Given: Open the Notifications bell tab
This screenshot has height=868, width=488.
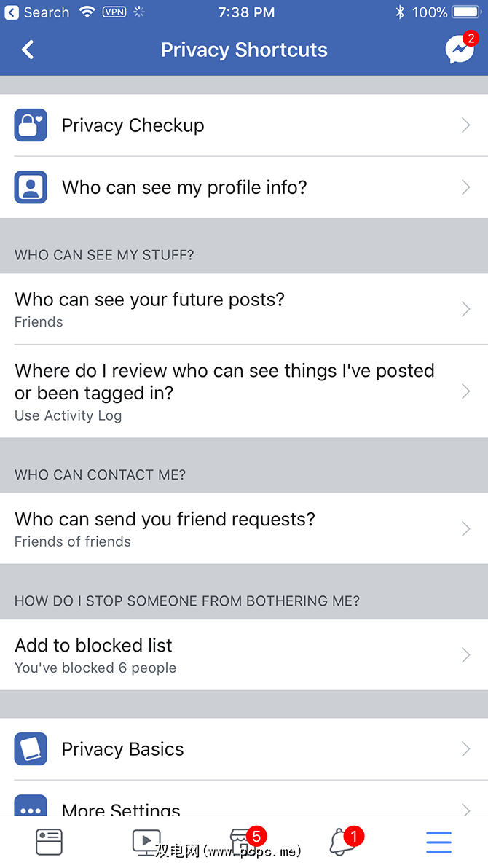Looking at the screenshot, I should coord(340,842).
